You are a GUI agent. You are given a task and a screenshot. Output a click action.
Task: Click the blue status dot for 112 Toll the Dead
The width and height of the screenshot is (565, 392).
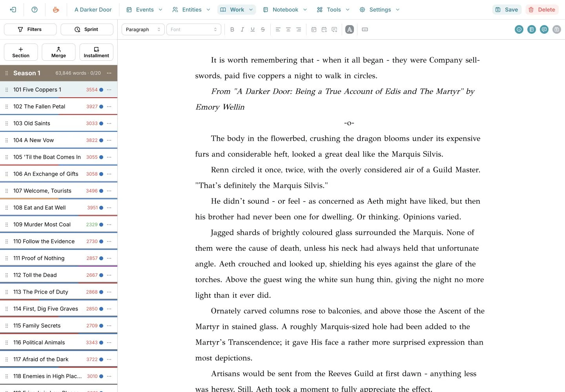[101, 275]
